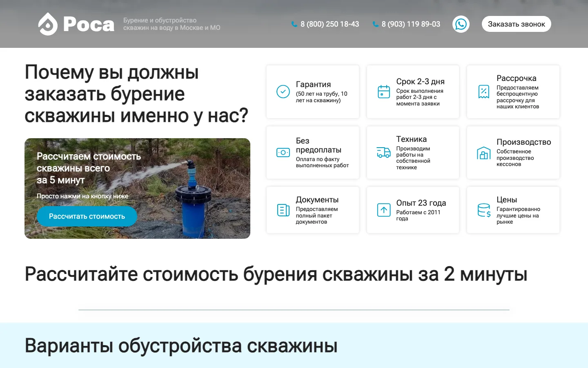Click the percent receipt icon in Рассрочка card

483,92
